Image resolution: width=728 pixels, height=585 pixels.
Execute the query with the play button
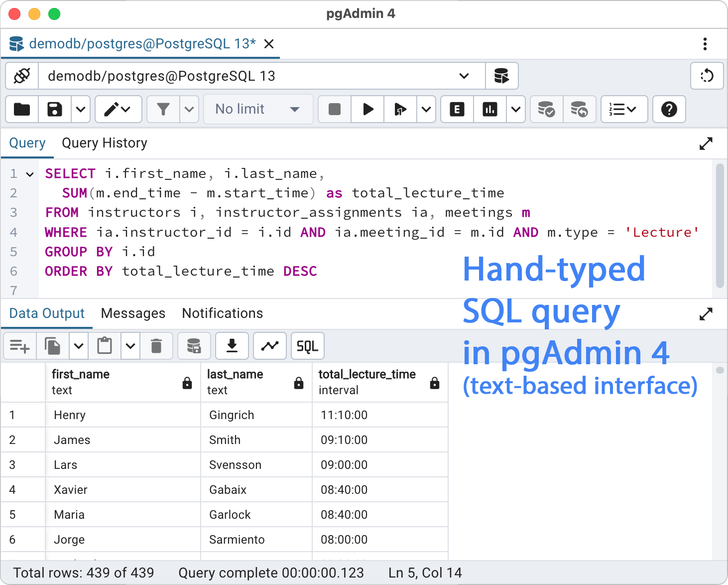[x=367, y=109]
